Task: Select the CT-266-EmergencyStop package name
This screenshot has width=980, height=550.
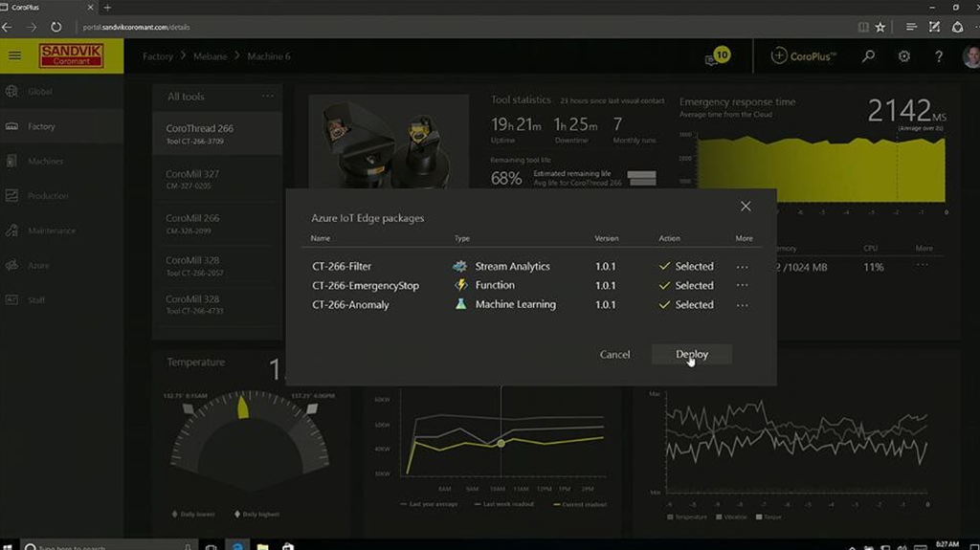Action: point(366,286)
